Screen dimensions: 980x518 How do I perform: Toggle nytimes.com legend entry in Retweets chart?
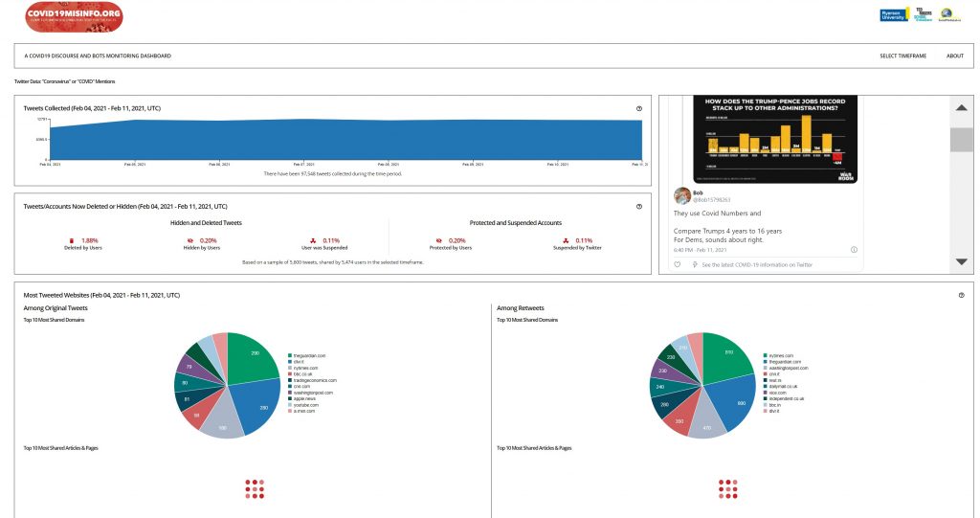(x=779, y=354)
